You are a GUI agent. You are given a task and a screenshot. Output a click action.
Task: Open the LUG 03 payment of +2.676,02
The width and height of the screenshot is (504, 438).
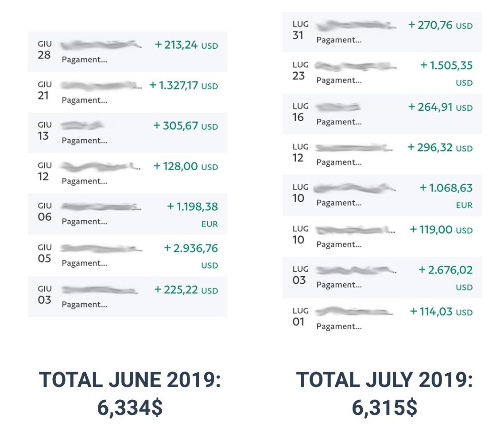(382, 277)
